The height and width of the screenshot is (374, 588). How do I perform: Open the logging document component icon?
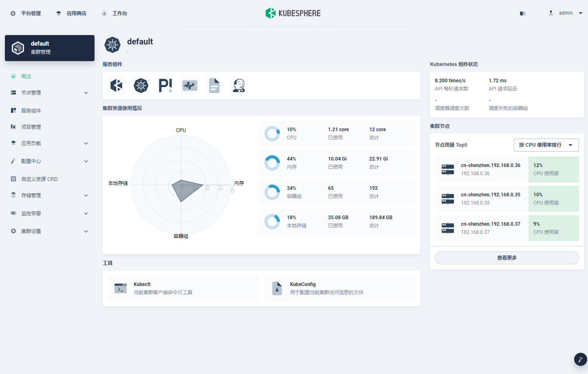click(214, 86)
